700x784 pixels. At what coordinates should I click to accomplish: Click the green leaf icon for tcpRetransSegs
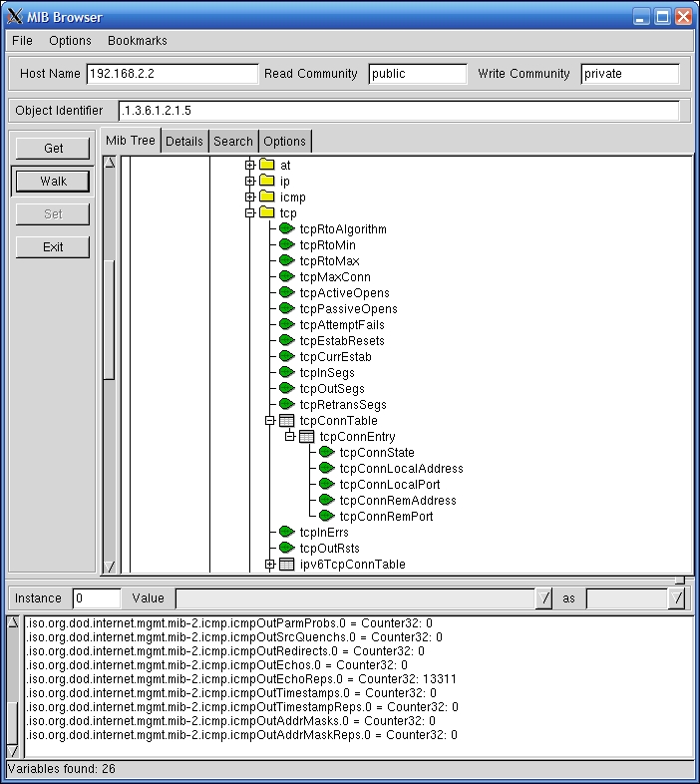click(x=287, y=405)
